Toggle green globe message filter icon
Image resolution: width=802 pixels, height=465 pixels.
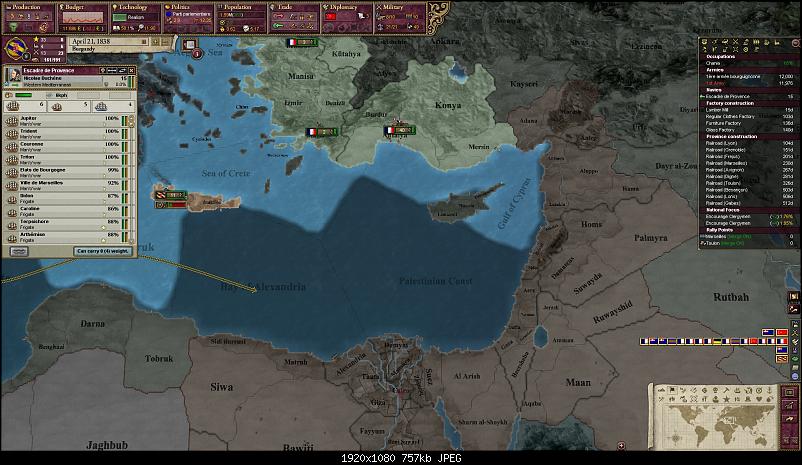pos(795,360)
